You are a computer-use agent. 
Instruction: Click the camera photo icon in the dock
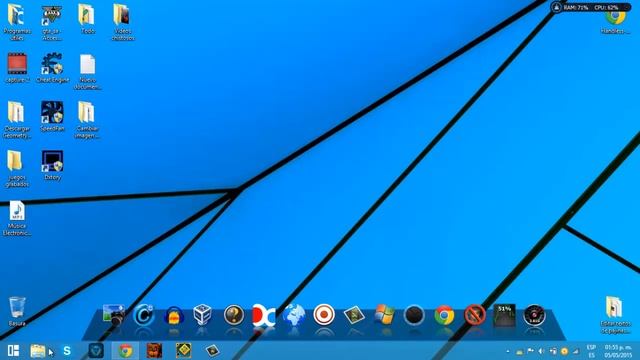[113, 315]
